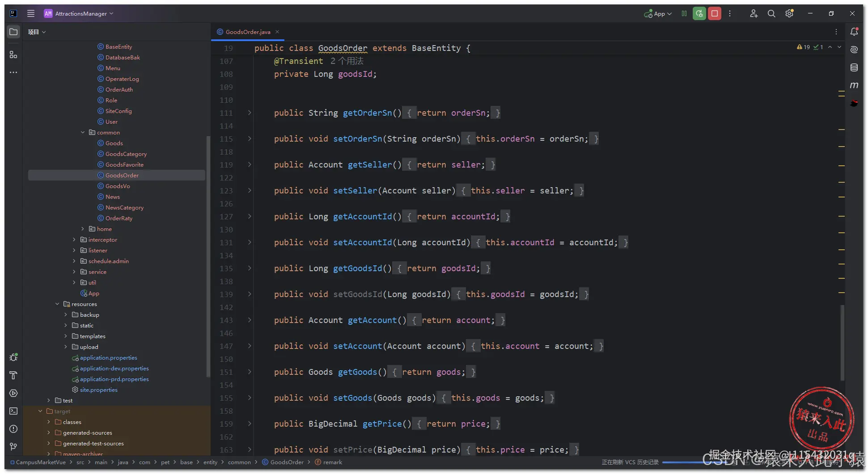
Task: Open the Structure tool window icon
Action: click(13, 55)
